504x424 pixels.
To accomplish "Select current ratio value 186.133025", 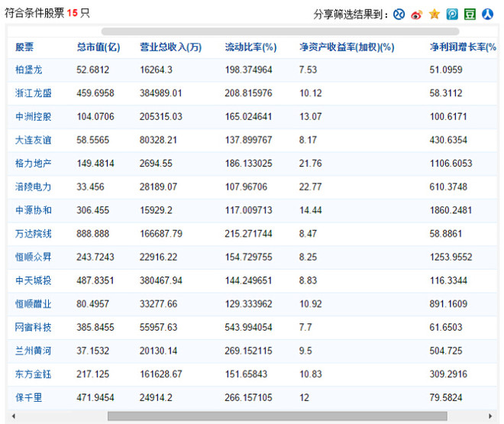I will [x=248, y=163].
